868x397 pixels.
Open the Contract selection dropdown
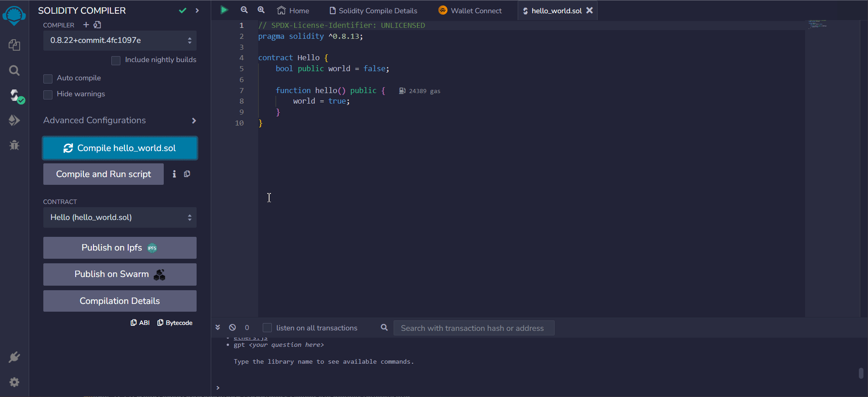[x=120, y=218]
